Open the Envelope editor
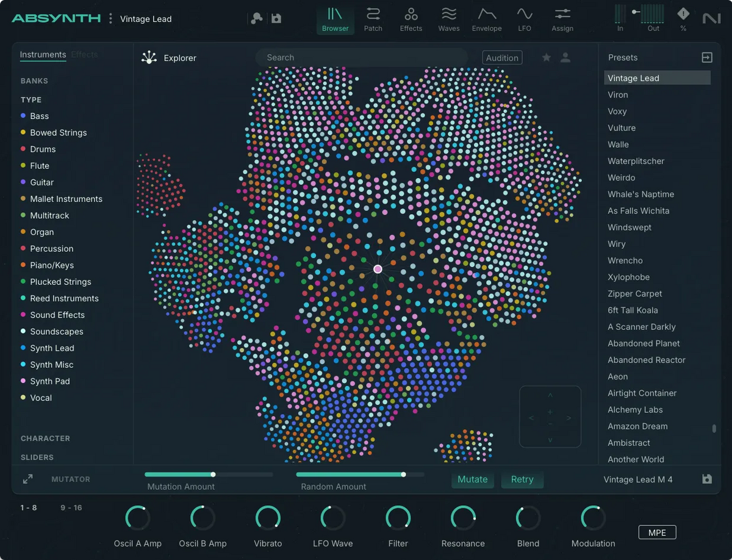732x560 pixels. click(x=487, y=19)
